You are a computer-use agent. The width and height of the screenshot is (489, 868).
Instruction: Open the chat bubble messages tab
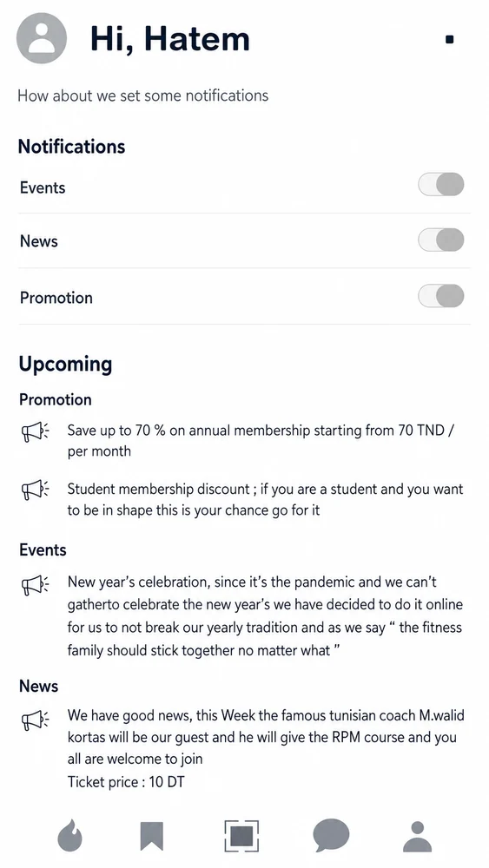[x=331, y=835]
